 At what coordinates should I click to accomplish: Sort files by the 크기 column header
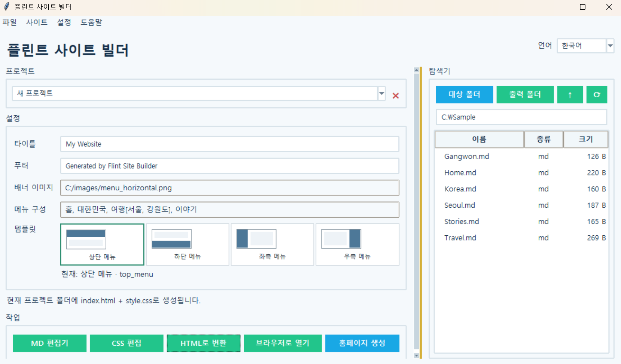point(585,139)
